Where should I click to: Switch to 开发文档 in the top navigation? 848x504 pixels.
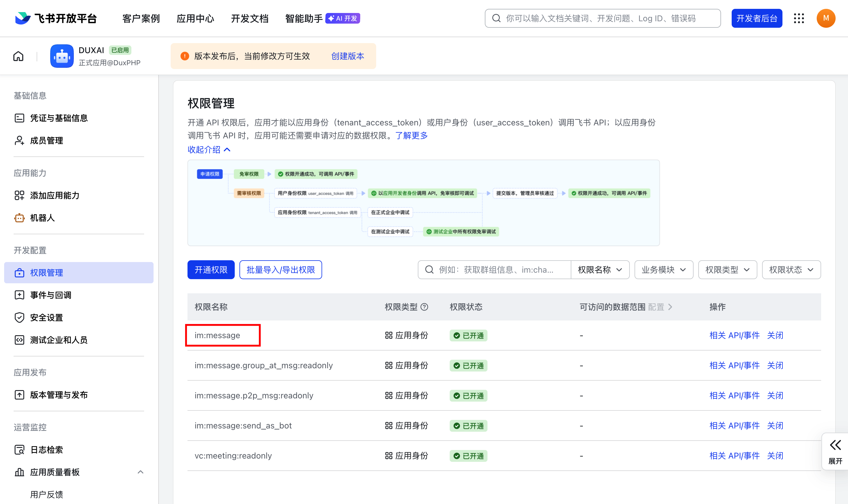pos(250,18)
